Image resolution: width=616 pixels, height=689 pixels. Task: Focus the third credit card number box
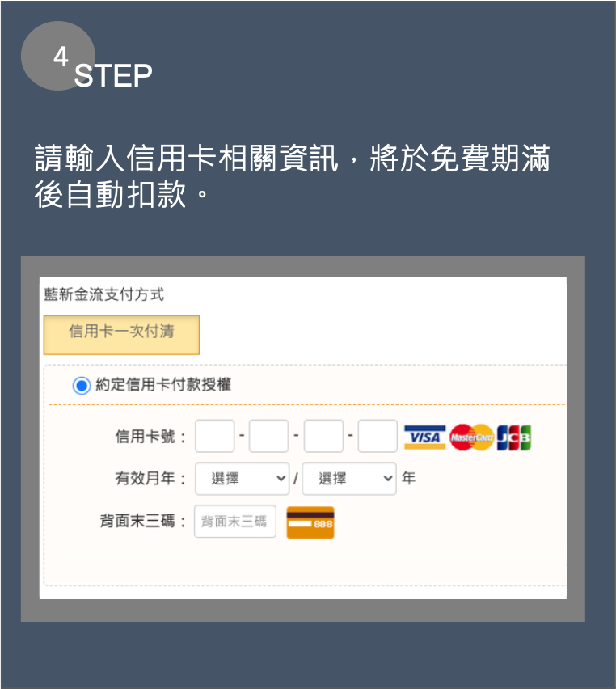point(323,436)
